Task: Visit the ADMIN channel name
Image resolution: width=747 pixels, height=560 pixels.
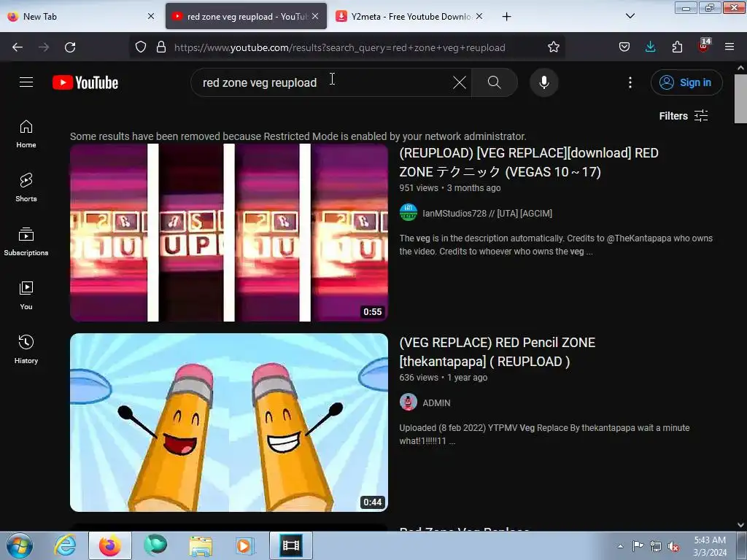Action: click(x=436, y=402)
